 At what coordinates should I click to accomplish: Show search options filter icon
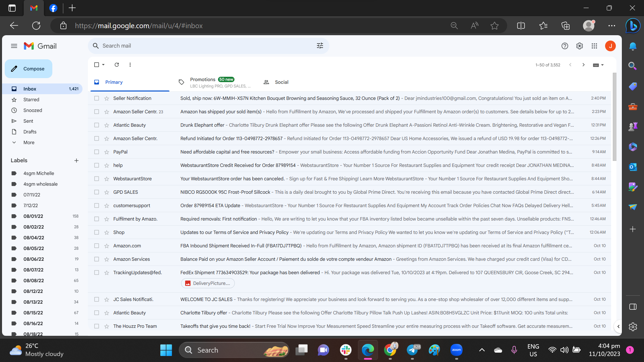click(320, 46)
